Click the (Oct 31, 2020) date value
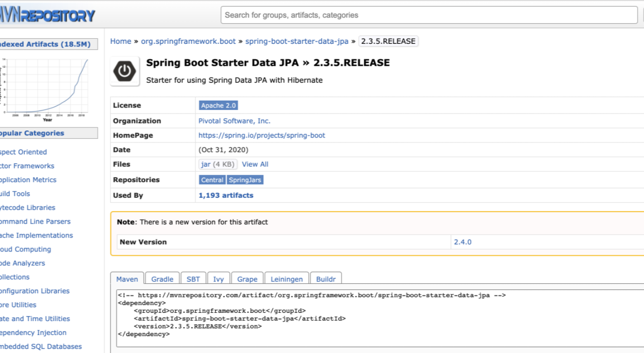This screenshot has height=353, width=644. (223, 150)
